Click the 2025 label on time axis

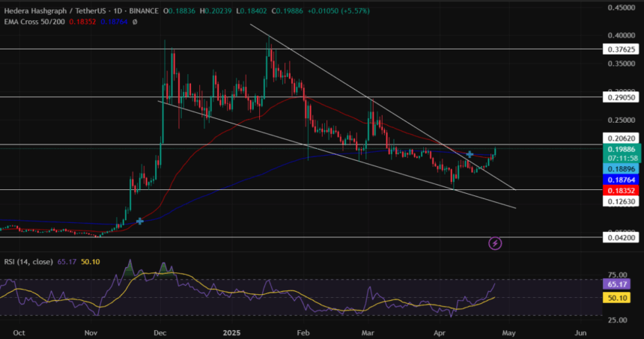pos(232,333)
